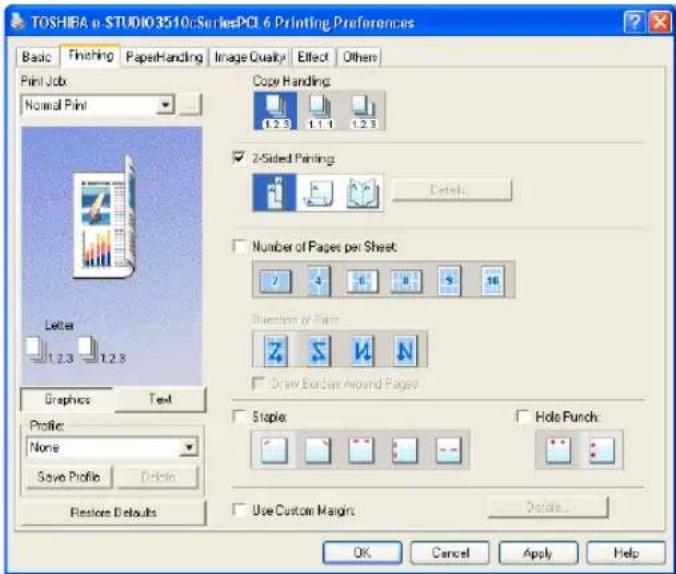Click the Cancel button
This screenshot has height=574, width=676.
tap(450, 553)
